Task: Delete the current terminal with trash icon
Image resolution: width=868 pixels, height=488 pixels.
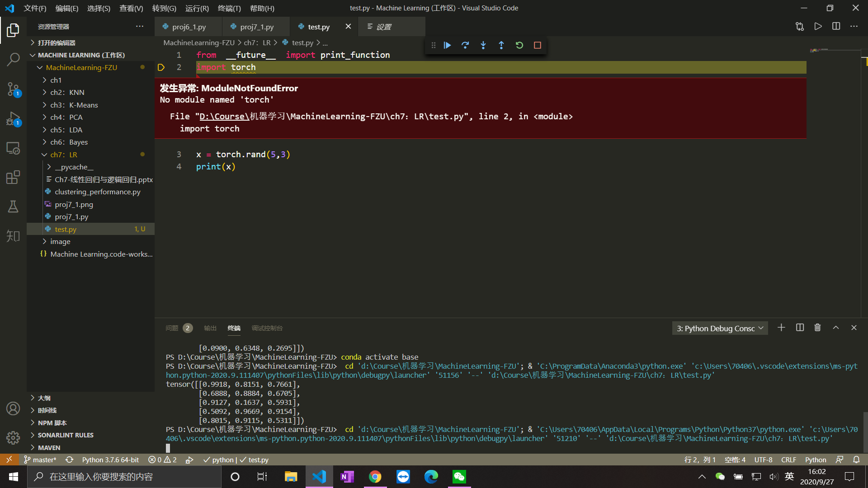Action: tap(817, 328)
